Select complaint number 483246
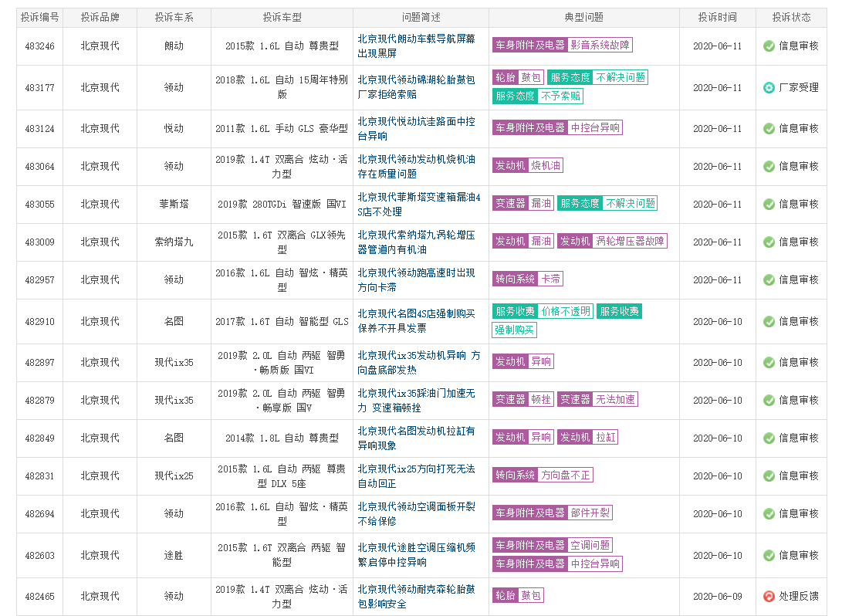The width and height of the screenshot is (842, 616). [39, 46]
